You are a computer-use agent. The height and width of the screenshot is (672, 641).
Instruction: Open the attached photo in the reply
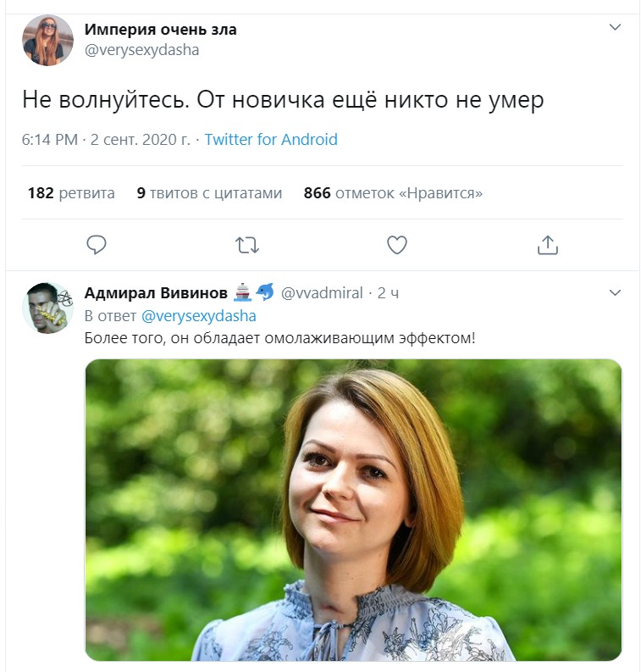354,510
